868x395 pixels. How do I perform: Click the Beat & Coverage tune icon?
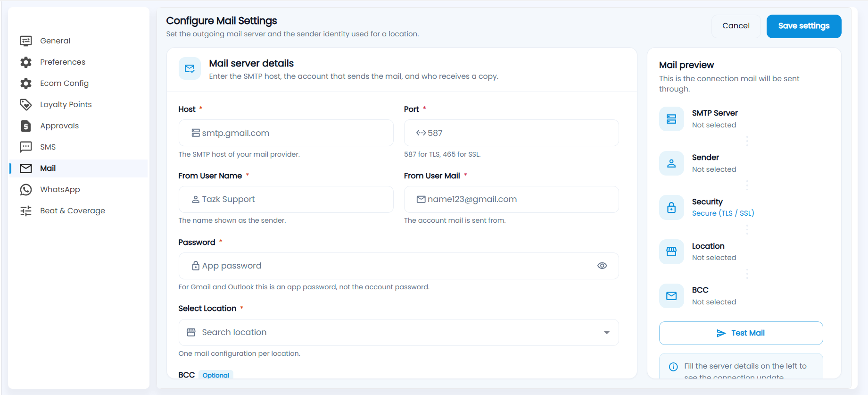tap(26, 211)
